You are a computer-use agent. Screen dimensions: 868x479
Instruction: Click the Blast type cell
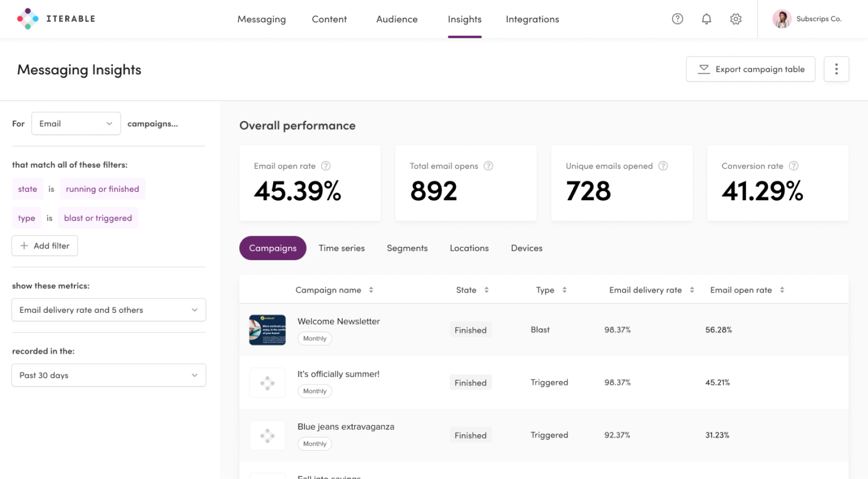click(540, 330)
